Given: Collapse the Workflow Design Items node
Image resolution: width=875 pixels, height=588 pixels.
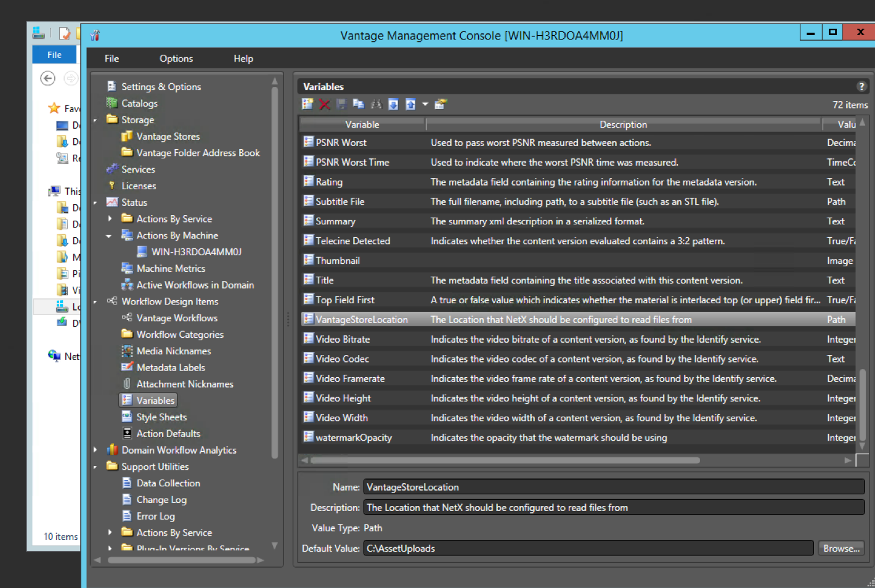Looking at the screenshot, I should coord(95,302).
